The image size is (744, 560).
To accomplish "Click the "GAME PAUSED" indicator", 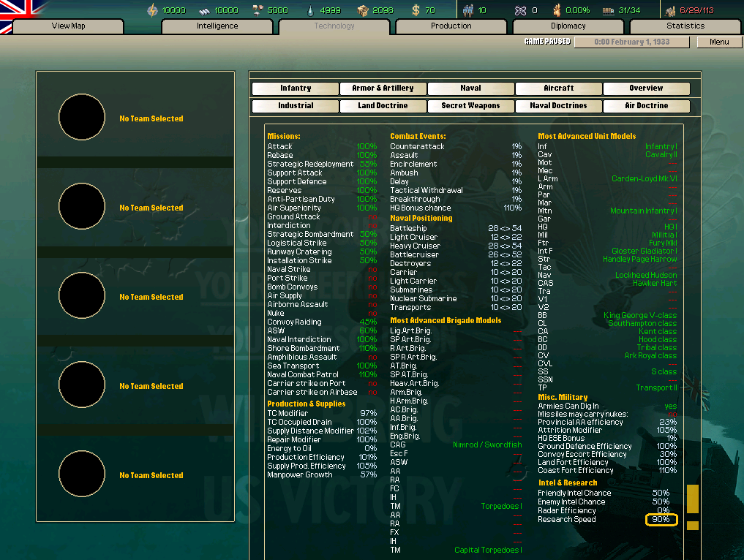I will coord(547,42).
